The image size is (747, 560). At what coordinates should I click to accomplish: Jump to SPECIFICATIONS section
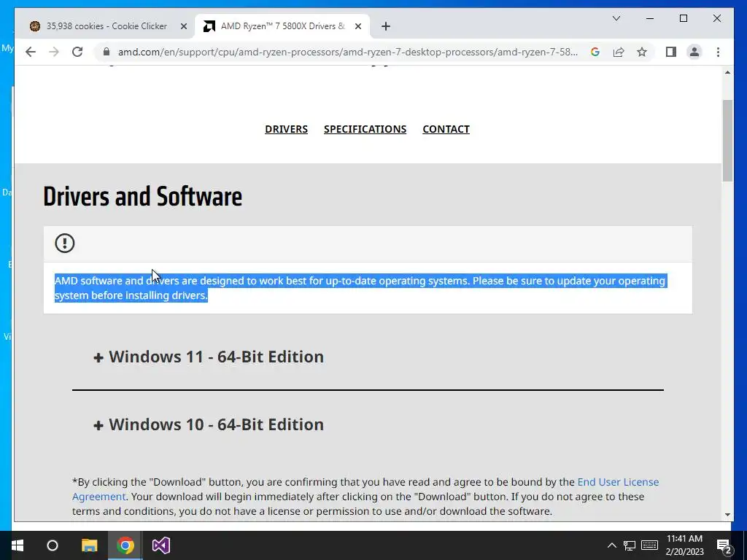pos(365,129)
